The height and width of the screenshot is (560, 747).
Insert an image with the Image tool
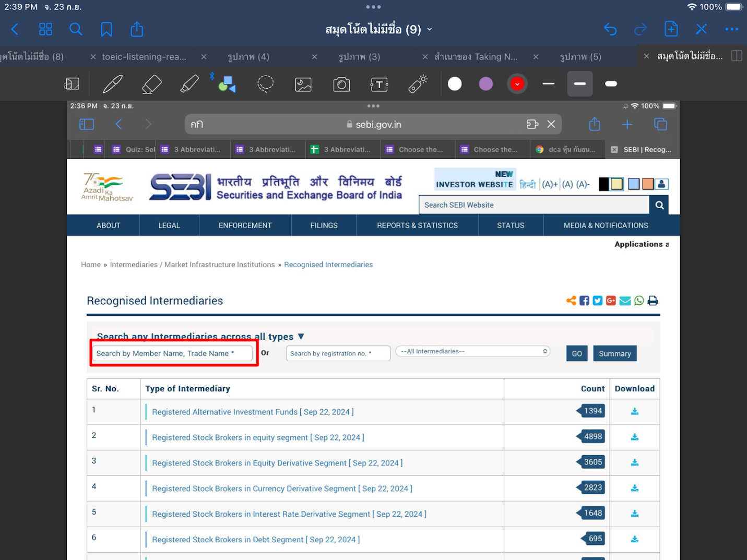303,84
